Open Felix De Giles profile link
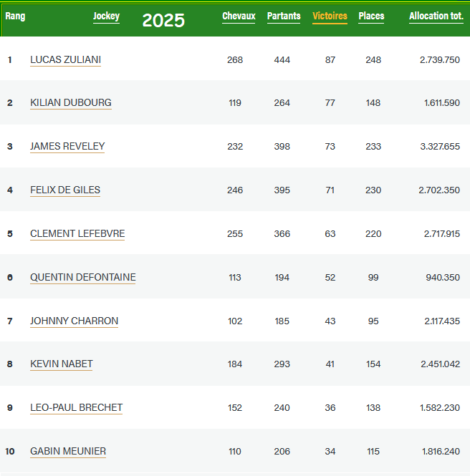Viewport: 470px width, 476px height. (65, 190)
